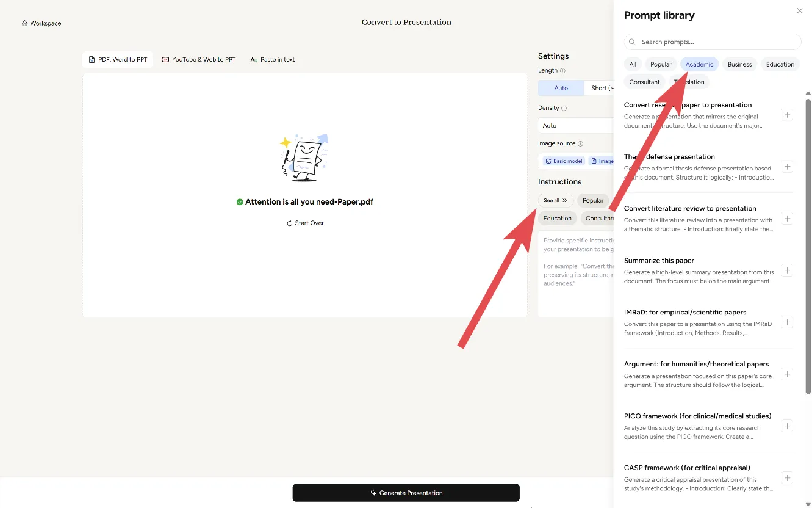Toggle the Basic model image source

pyautogui.click(x=564, y=161)
